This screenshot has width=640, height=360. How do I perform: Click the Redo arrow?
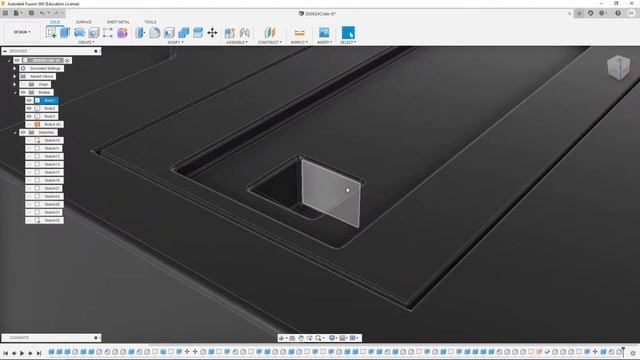(56, 13)
